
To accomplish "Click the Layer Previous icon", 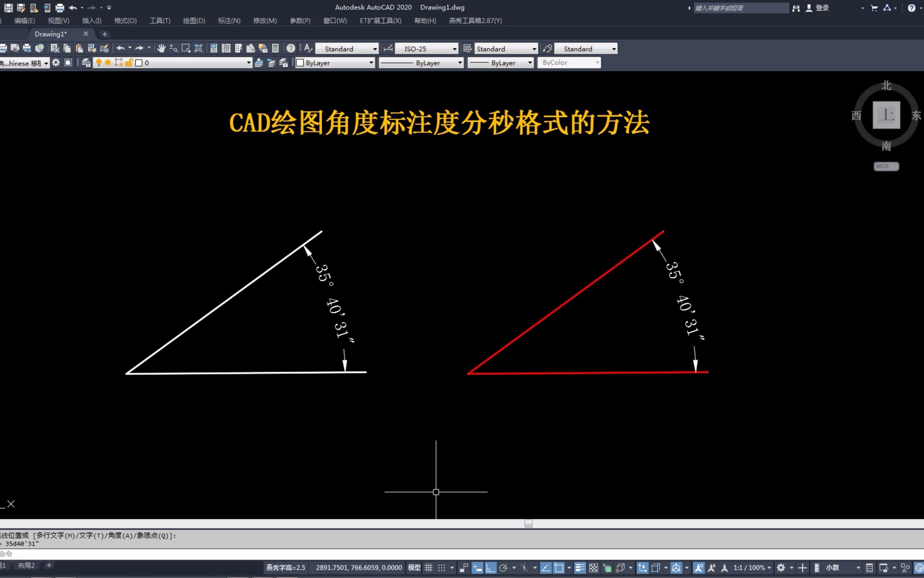I will pyautogui.click(x=271, y=63).
